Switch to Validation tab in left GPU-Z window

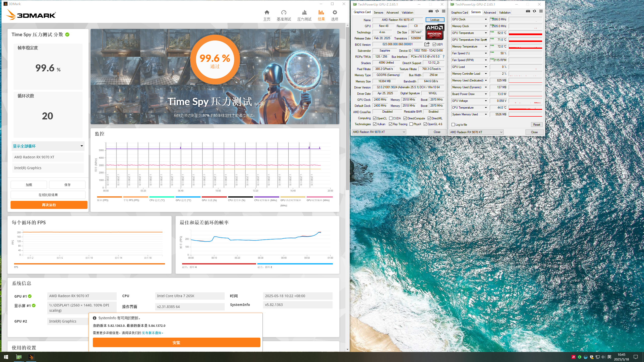pos(407,13)
